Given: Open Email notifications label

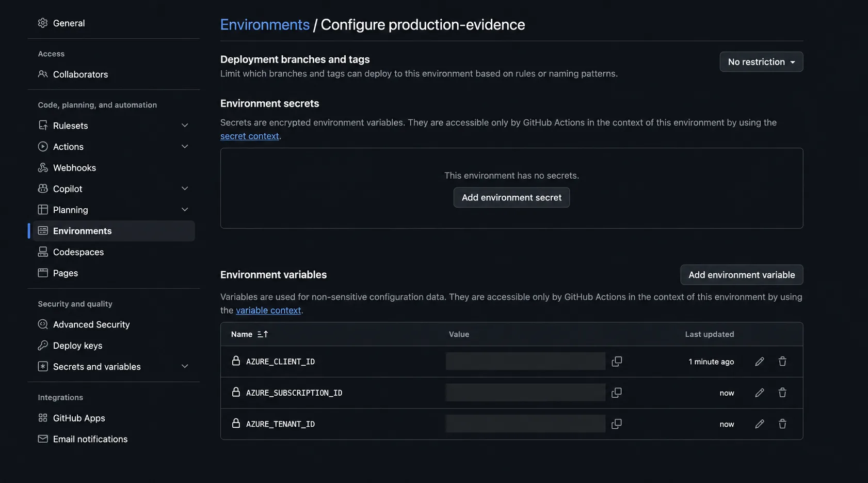Looking at the screenshot, I should (x=90, y=439).
